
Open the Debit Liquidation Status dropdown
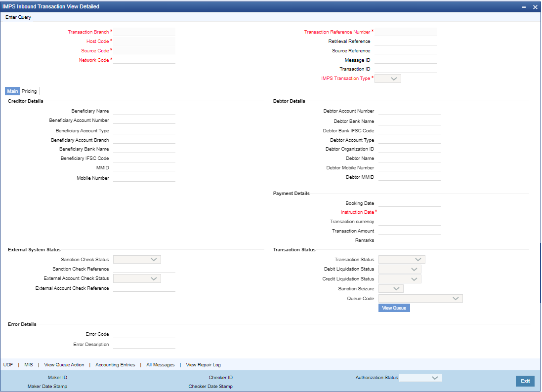pos(400,269)
